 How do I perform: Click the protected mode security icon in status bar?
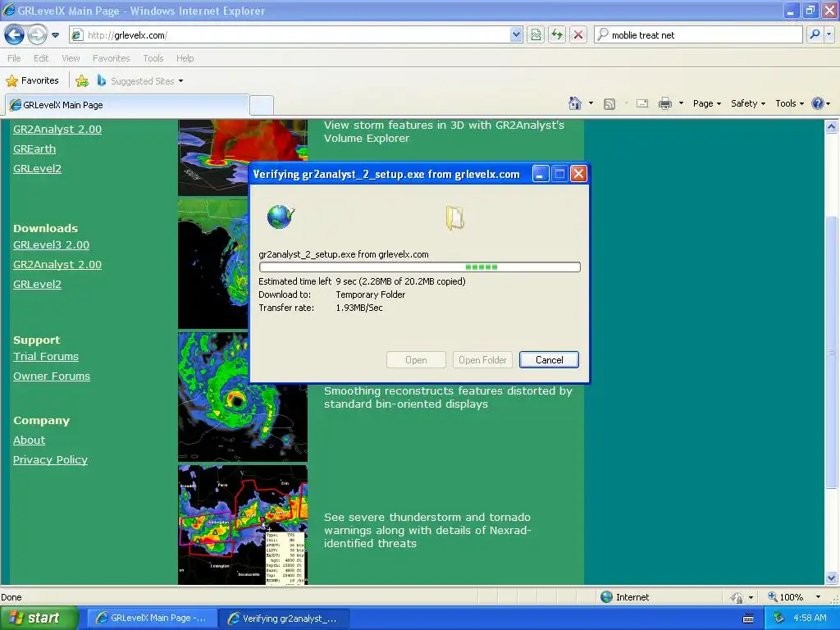(737, 597)
